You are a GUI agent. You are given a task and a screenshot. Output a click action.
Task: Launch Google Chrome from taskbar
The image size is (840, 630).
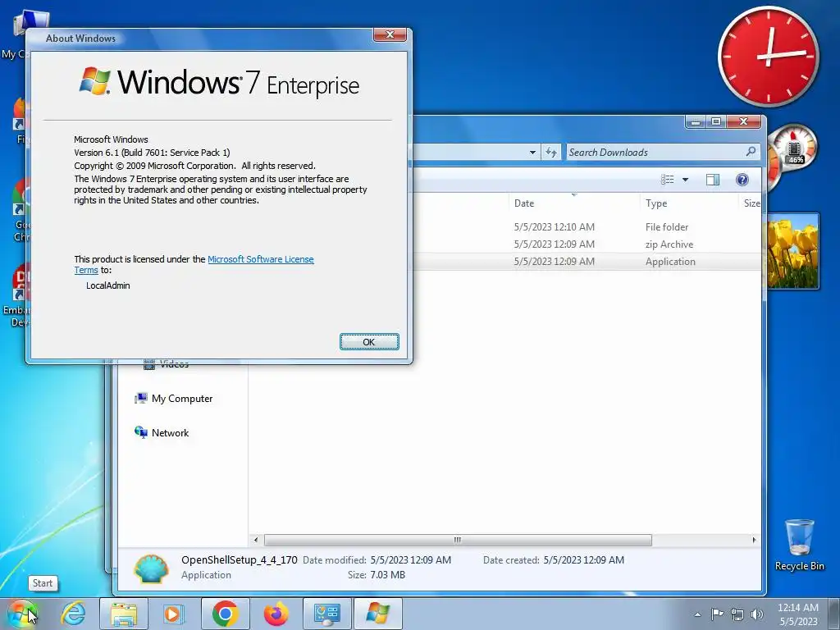(225, 614)
